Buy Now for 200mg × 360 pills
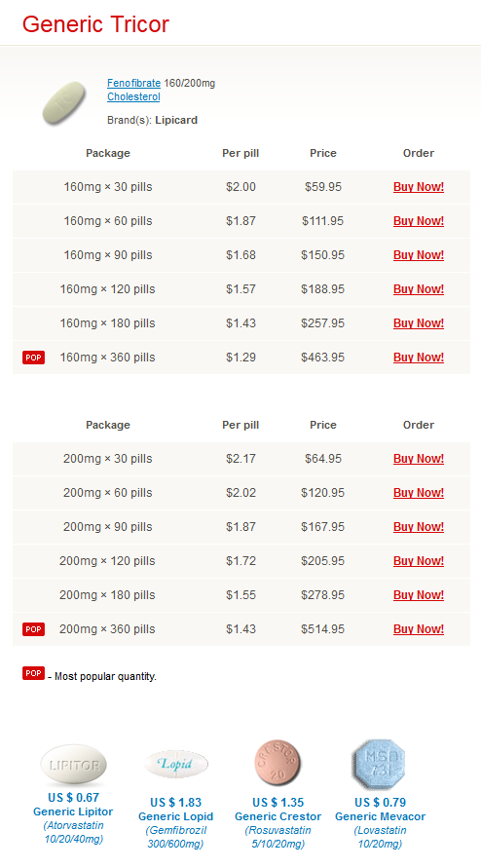481x868 pixels. 419,629
